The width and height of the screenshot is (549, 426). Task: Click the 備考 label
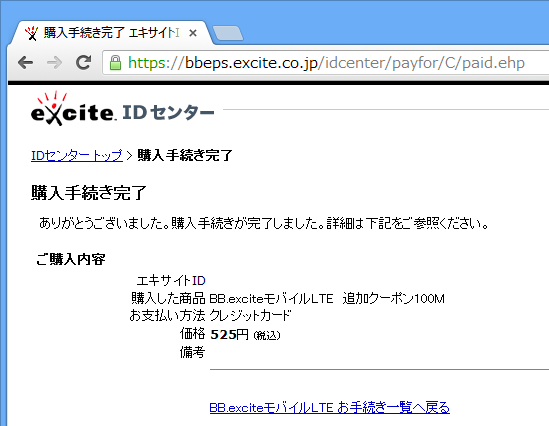click(193, 352)
